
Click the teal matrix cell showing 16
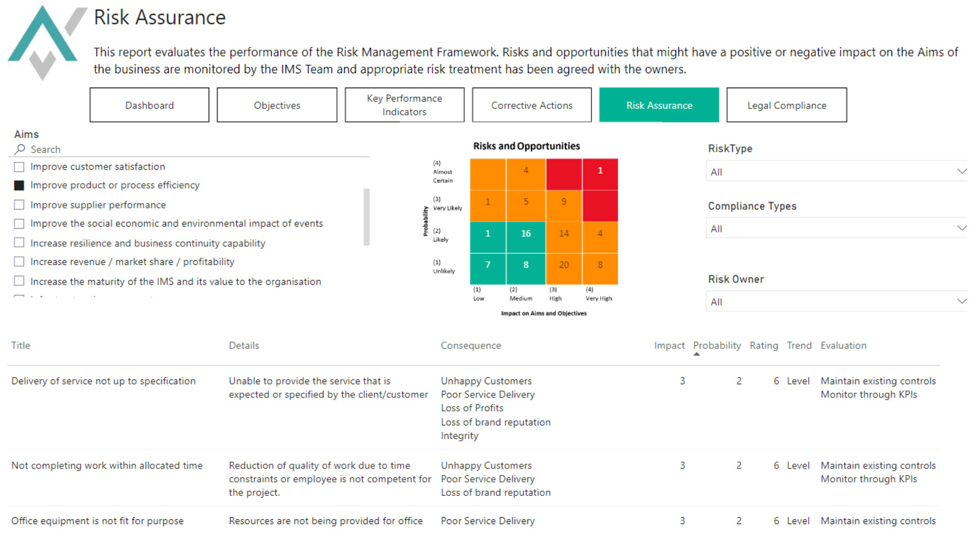[526, 233]
